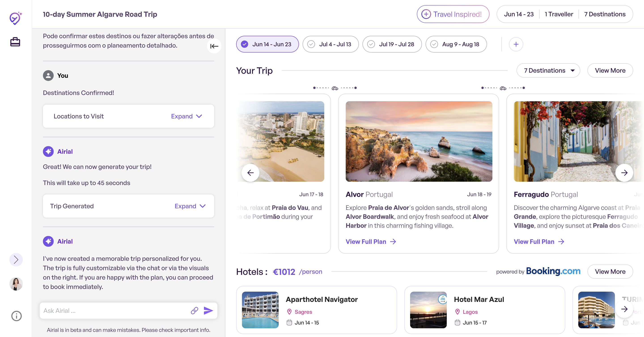Click the plus circle icon in Travel Inspired

426,14
